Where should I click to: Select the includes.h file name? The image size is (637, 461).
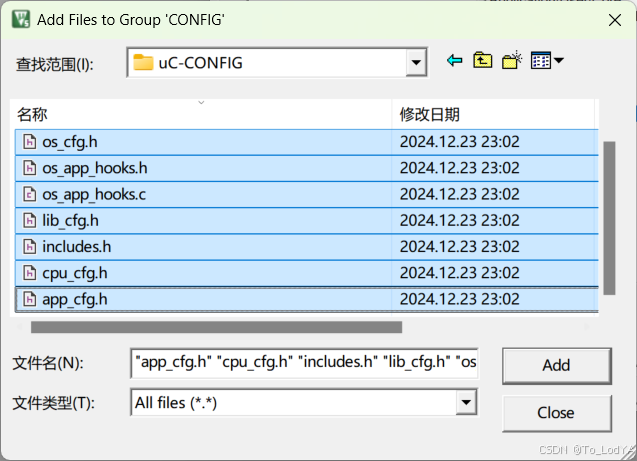tap(77, 247)
